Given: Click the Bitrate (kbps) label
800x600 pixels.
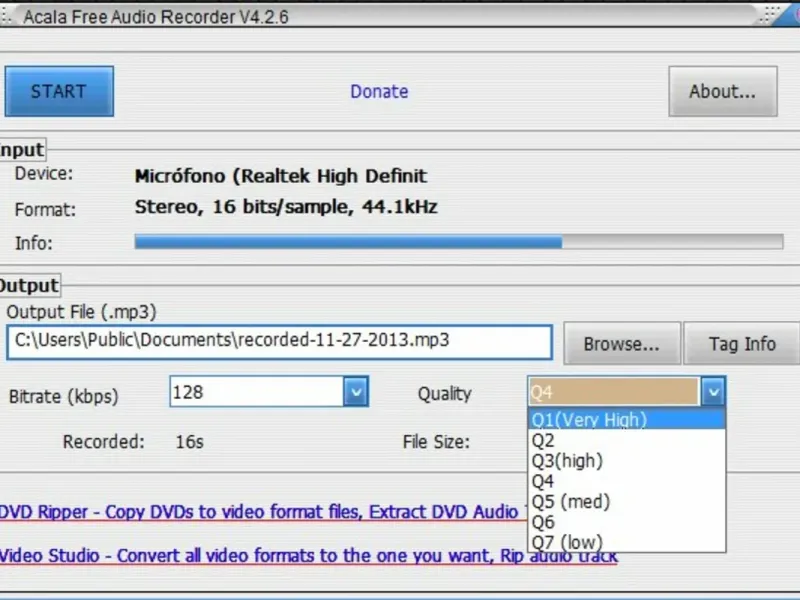Looking at the screenshot, I should coord(63,396).
